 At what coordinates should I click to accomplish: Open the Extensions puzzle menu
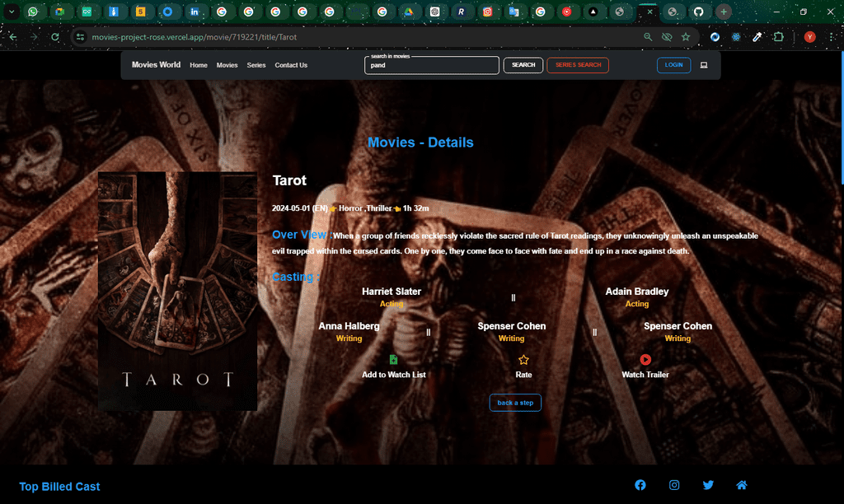(x=778, y=37)
